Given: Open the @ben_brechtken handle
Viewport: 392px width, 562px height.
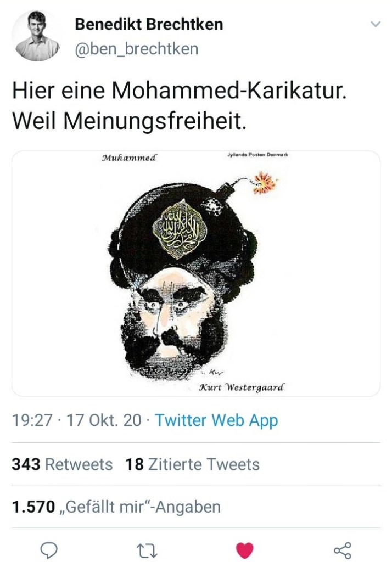Looking at the screenshot, I should [136, 48].
